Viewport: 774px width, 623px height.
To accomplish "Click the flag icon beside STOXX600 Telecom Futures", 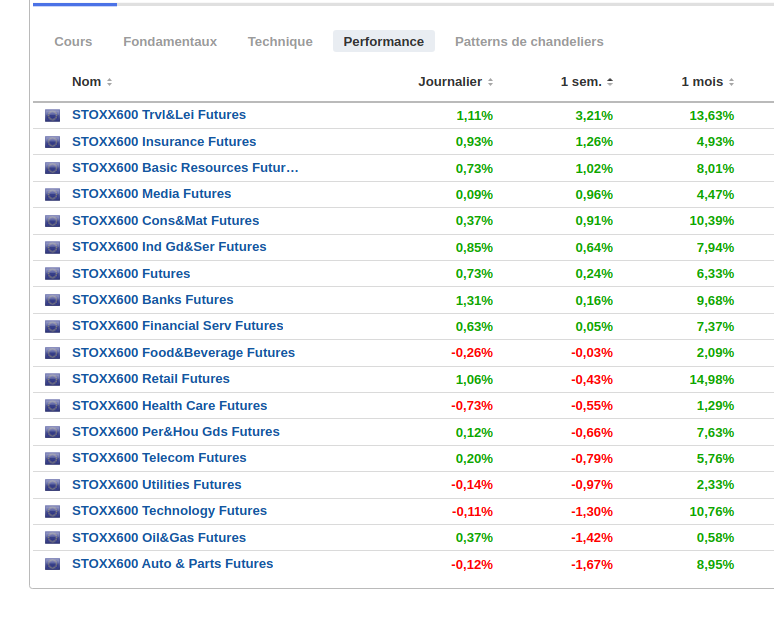I will click(x=52, y=459).
